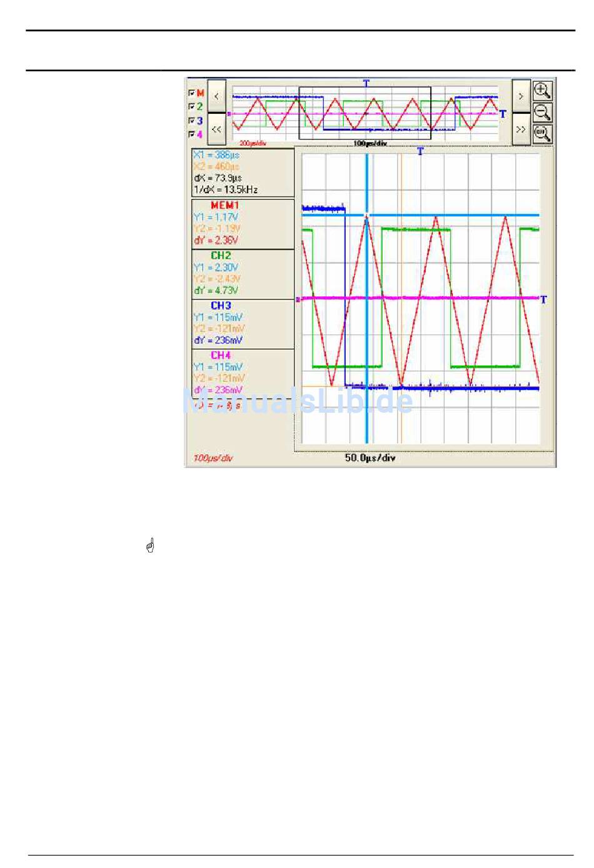The height and width of the screenshot is (868, 594).
Task: Jump the zoom window far left (<<)
Action: coord(216,129)
